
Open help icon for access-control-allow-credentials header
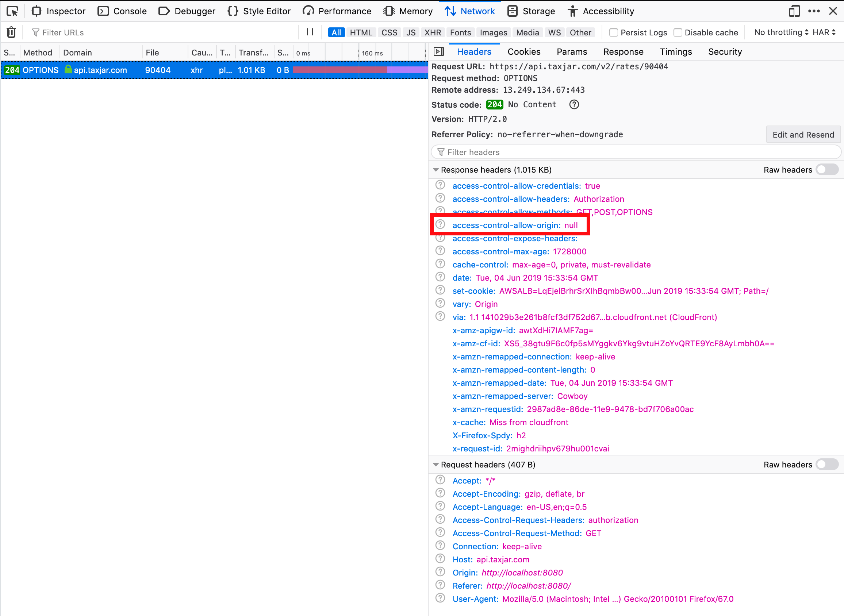click(x=441, y=185)
